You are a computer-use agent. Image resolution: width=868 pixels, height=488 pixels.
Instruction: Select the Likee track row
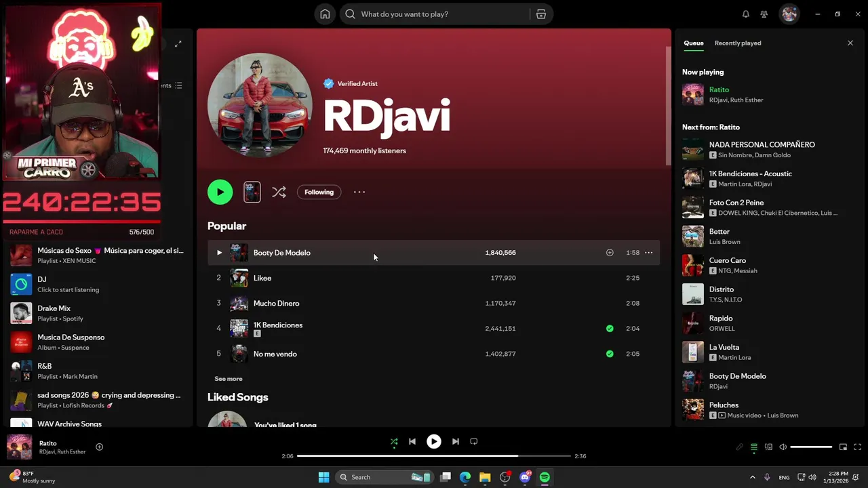click(x=433, y=278)
